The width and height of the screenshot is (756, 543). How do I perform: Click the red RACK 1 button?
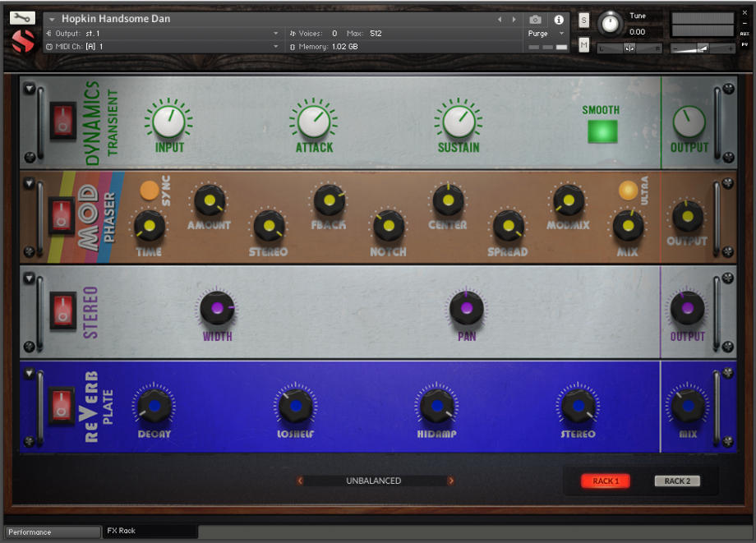(x=605, y=481)
